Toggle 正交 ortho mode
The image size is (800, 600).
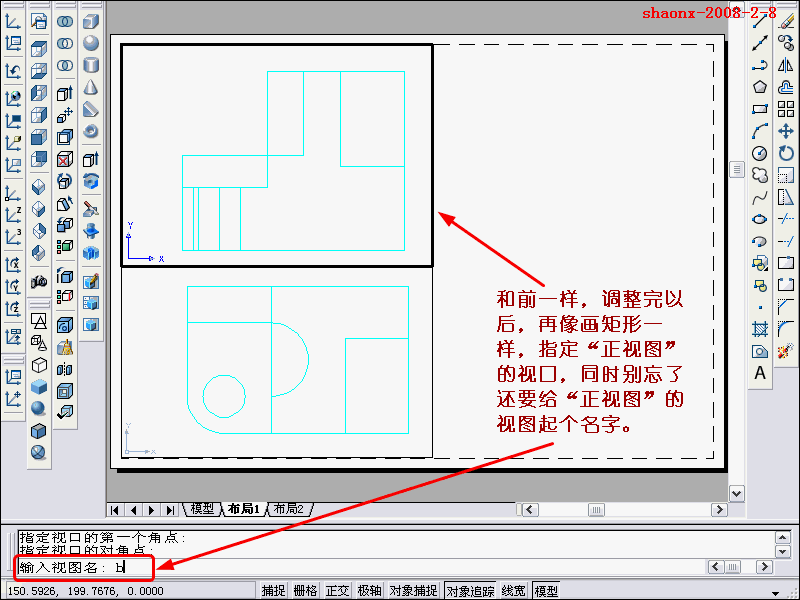(x=337, y=591)
